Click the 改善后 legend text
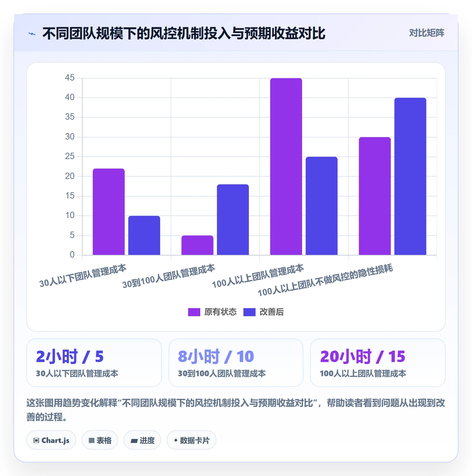 coord(271,312)
